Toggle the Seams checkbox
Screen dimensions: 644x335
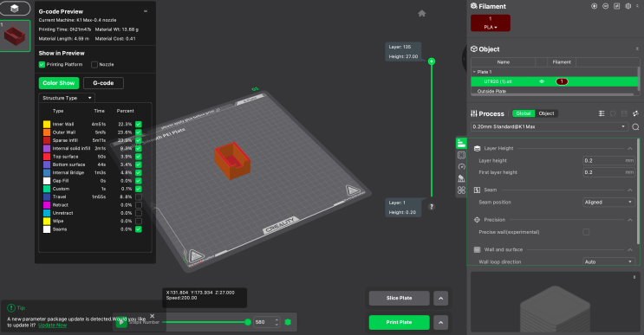[139, 229]
